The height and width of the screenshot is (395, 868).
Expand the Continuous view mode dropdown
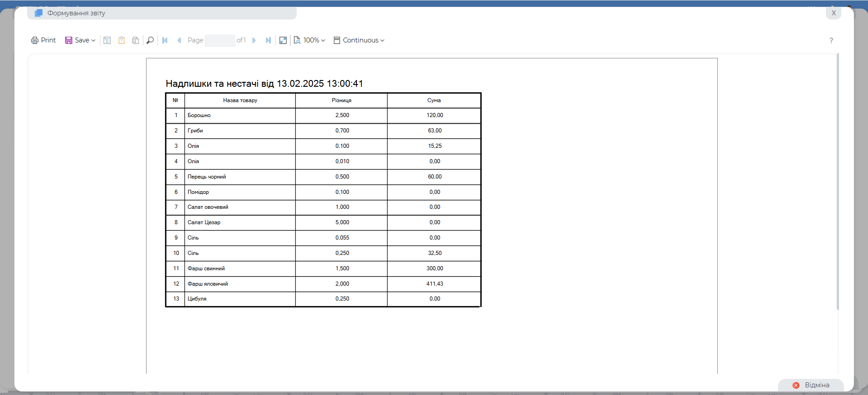pyautogui.click(x=359, y=40)
